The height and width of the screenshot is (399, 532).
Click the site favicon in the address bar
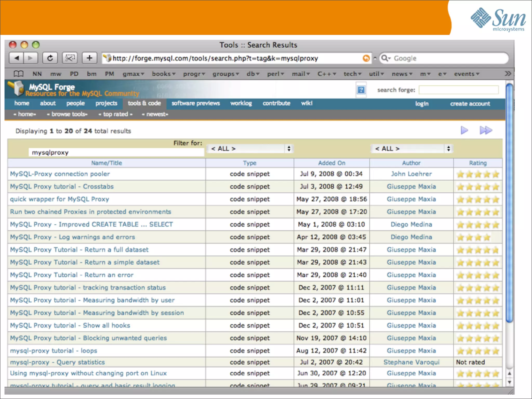[107, 58]
